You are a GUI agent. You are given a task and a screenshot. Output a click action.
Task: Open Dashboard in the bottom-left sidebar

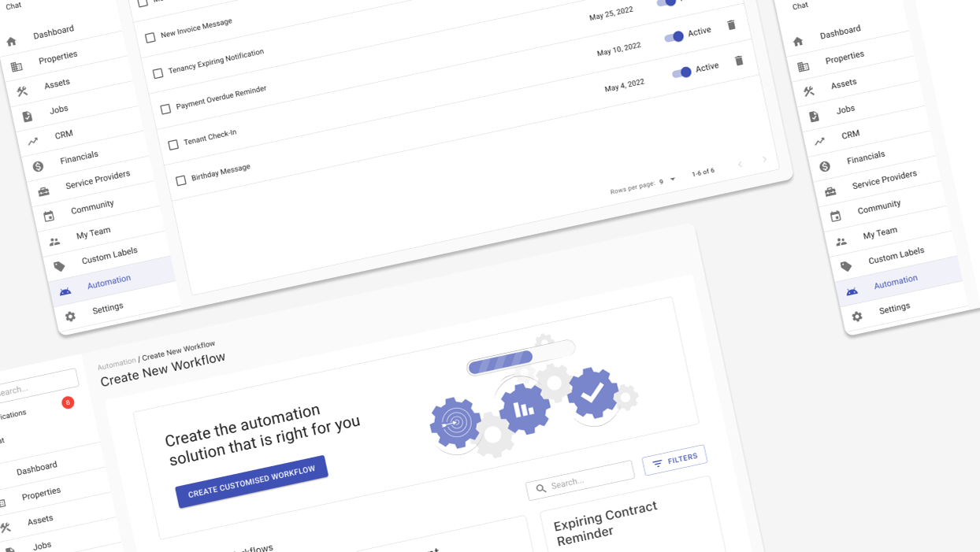click(x=37, y=468)
